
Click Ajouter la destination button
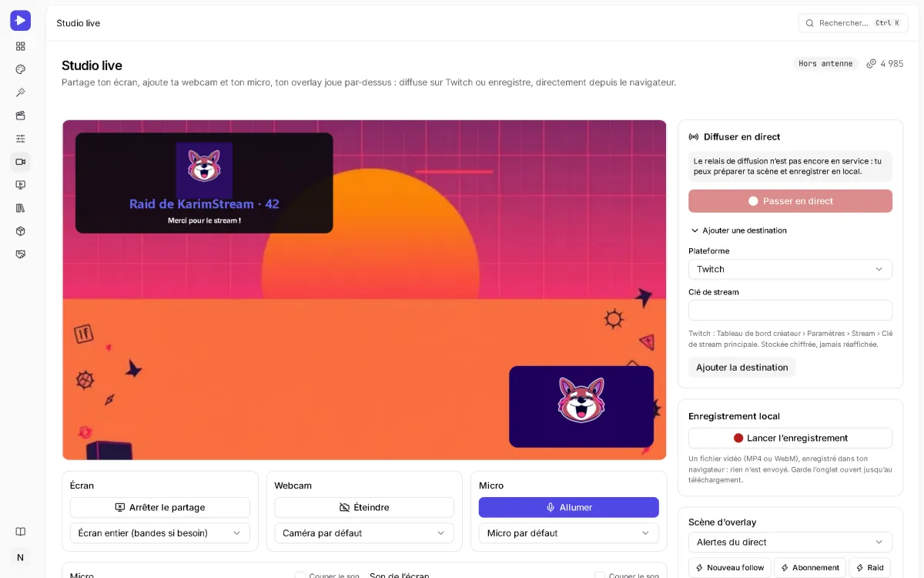click(x=742, y=368)
